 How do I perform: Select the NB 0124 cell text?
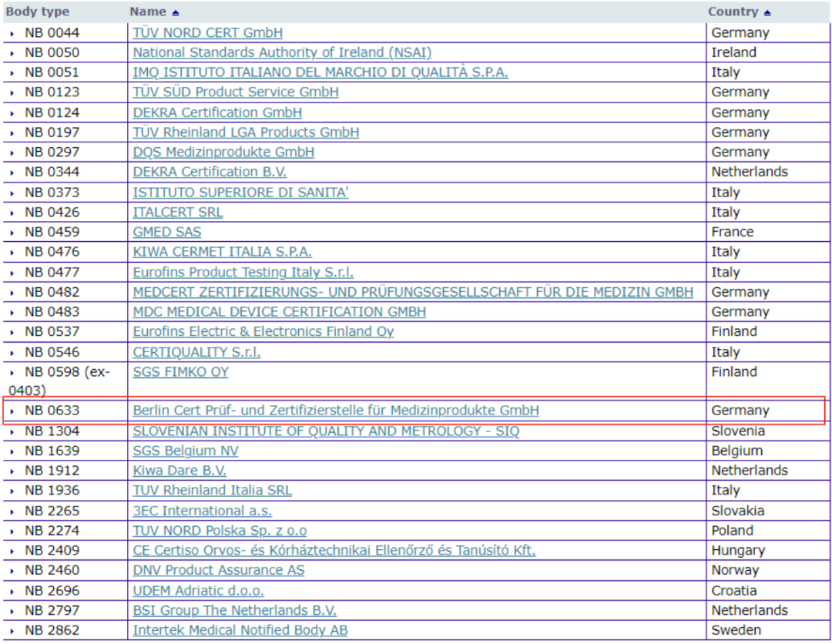(52, 112)
